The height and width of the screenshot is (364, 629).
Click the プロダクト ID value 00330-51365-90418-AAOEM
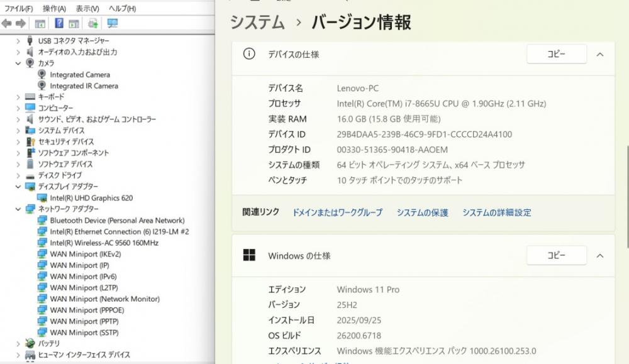pyautogui.click(x=392, y=150)
